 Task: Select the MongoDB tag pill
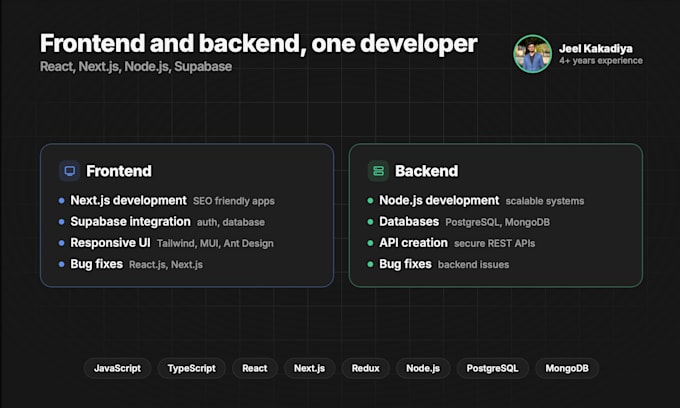tap(567, 369)
